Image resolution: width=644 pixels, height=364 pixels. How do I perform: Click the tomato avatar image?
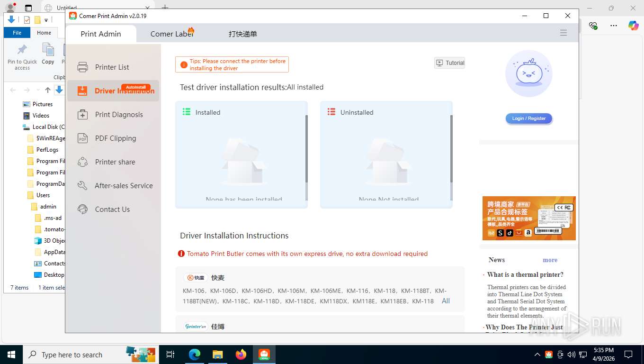pos(528,73)
